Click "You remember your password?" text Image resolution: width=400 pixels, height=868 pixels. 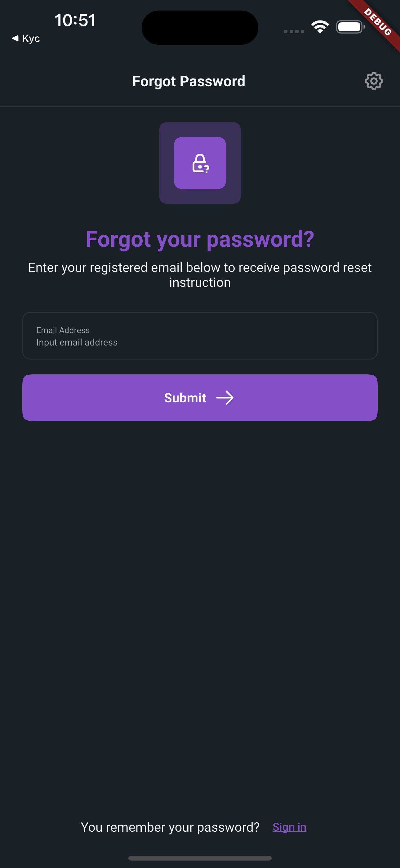pos(170,827)
